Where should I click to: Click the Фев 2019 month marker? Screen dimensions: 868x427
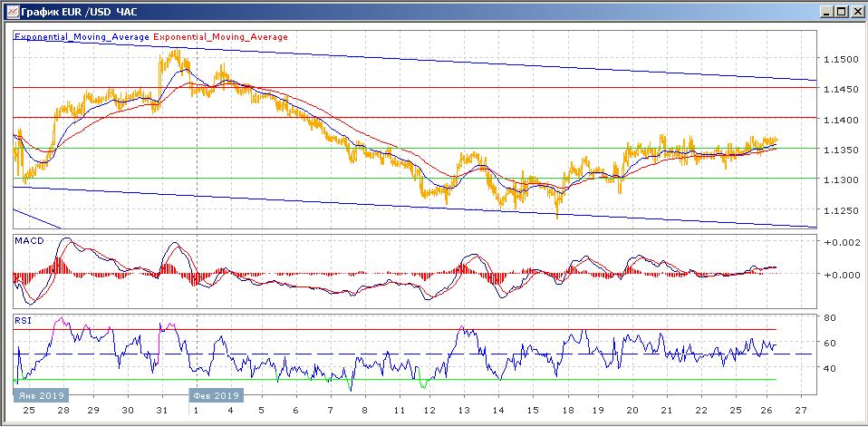(x=216, y=396)
